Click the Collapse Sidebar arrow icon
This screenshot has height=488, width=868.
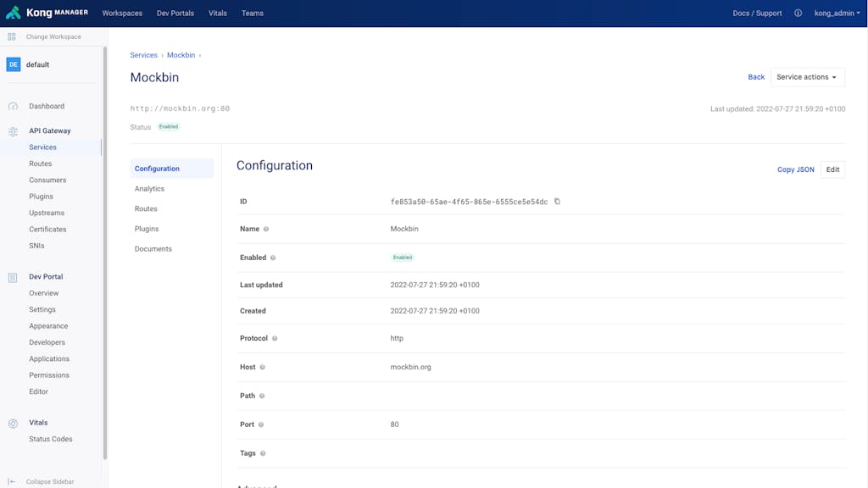(12, 481)
